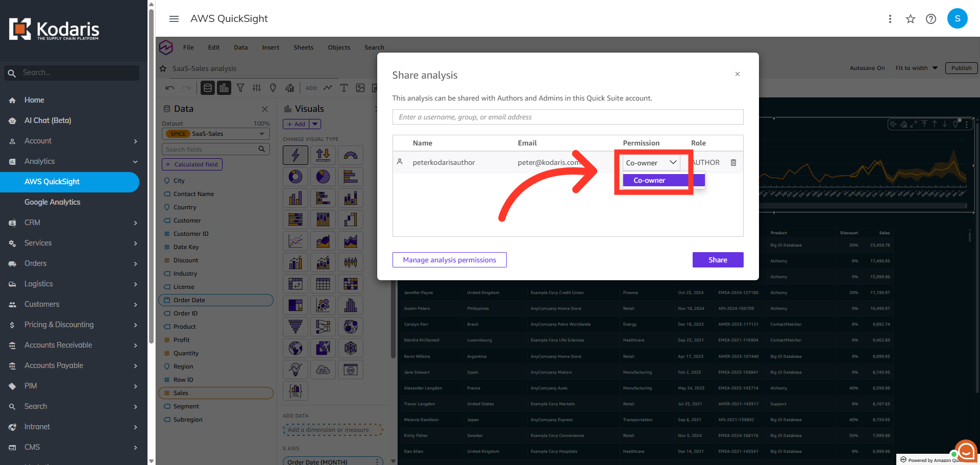Select the horizontal bar chart visual type
Image resolution: width=980 pixels, height=465 pixels.
pos(351,177)
